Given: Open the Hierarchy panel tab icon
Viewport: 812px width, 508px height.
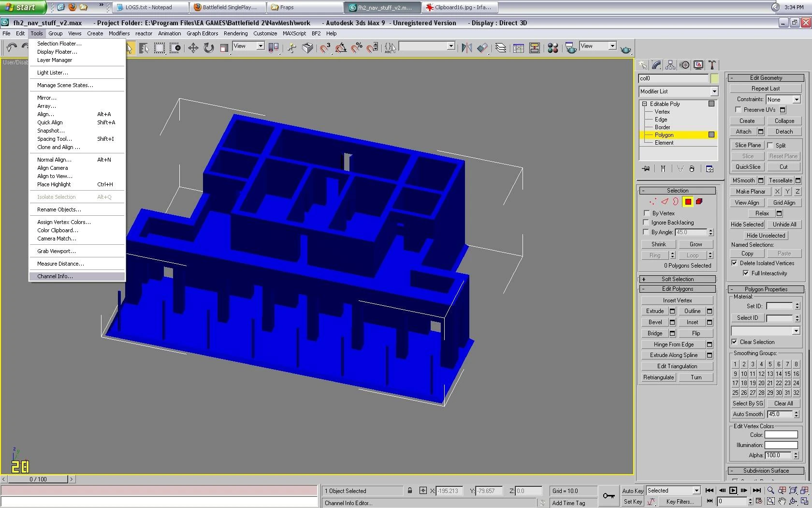Looking at the screenshot, I should (670, 65).
